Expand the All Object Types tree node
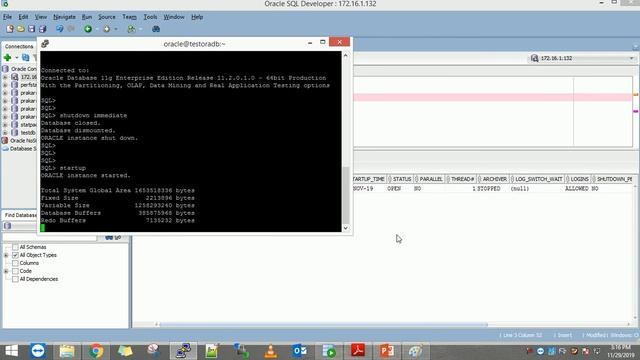The width and height of the screenshot is (640, 360). [6, 255]
